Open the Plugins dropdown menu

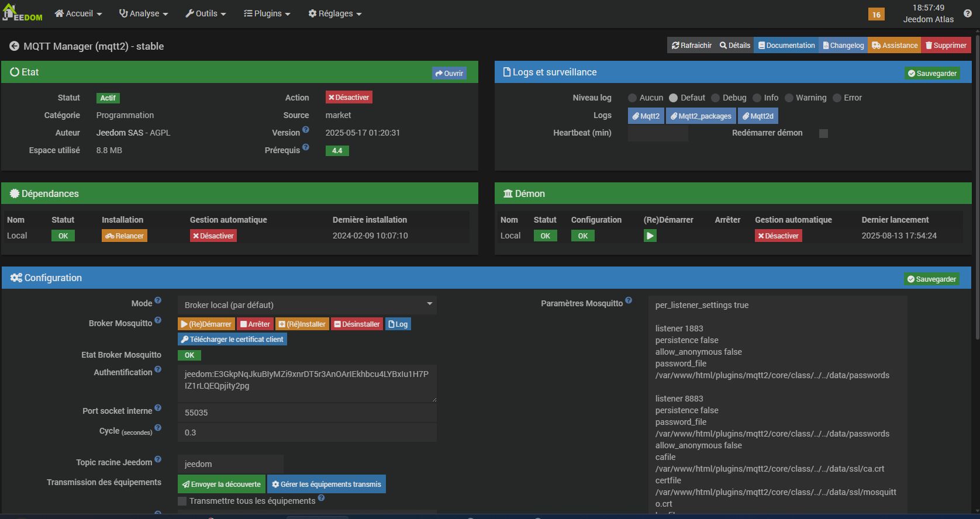click(267, 13)
